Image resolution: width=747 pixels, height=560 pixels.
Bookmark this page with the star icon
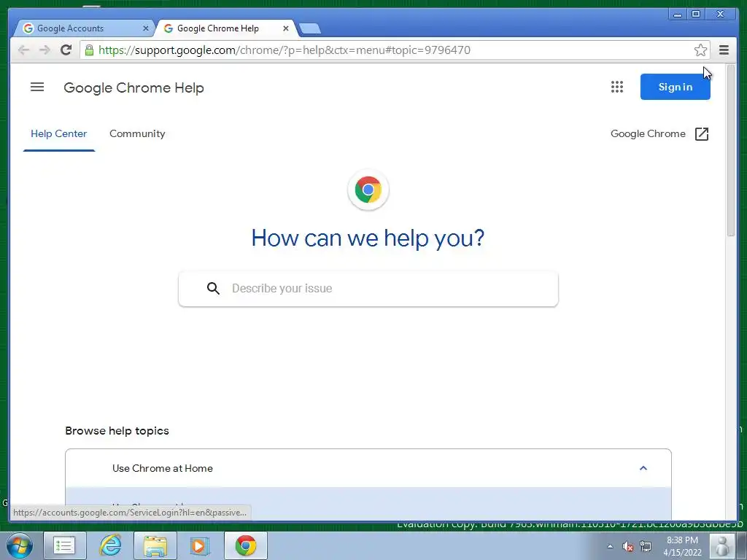(700, 50)
